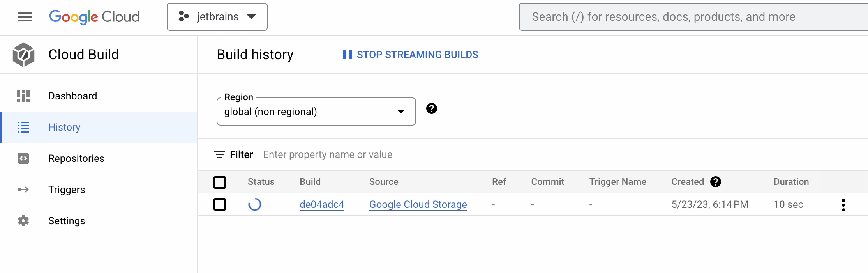Click the Cloud Build hexagon logo icon
Screen dimensions: 868x273
[23, 55]
